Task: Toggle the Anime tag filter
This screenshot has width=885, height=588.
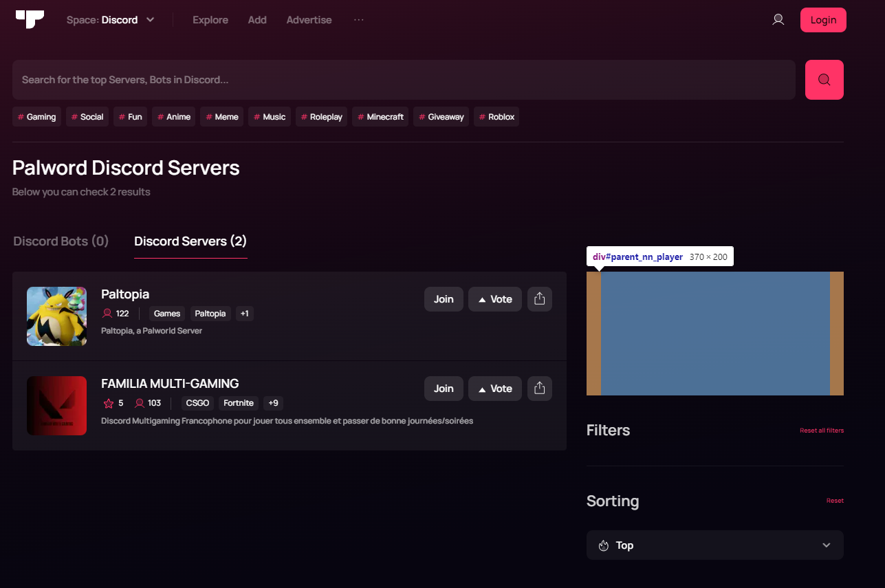Action: point(173,116)
